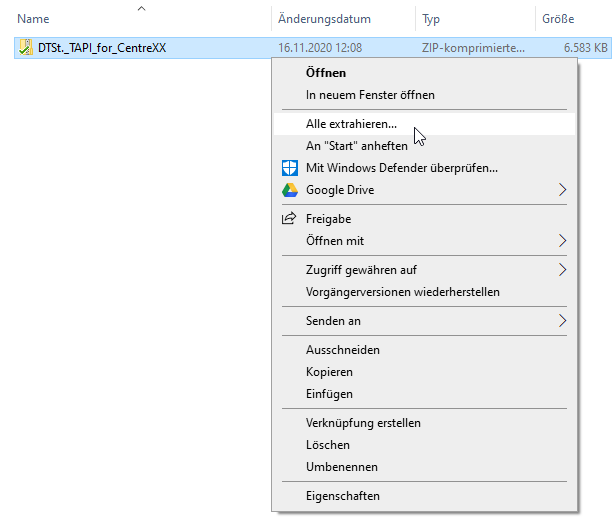614x520 pixels.
Task: Click the ZIP file icon of DTSt._TAPI_for_CentreXX
Action: click(26, 47)
